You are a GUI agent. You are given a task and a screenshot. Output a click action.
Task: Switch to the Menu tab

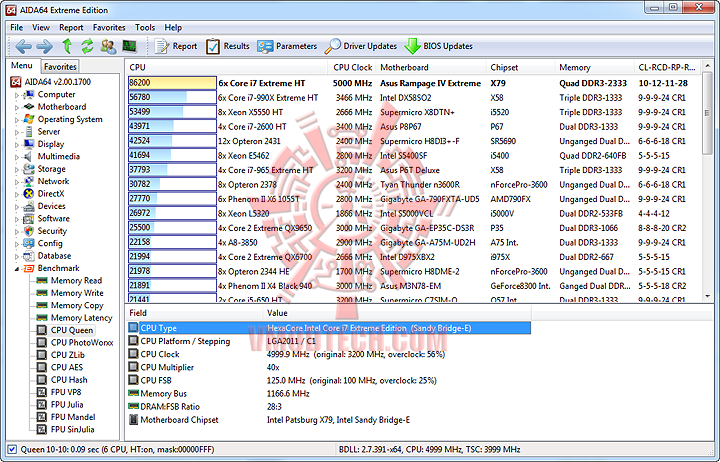pos(22,66)
